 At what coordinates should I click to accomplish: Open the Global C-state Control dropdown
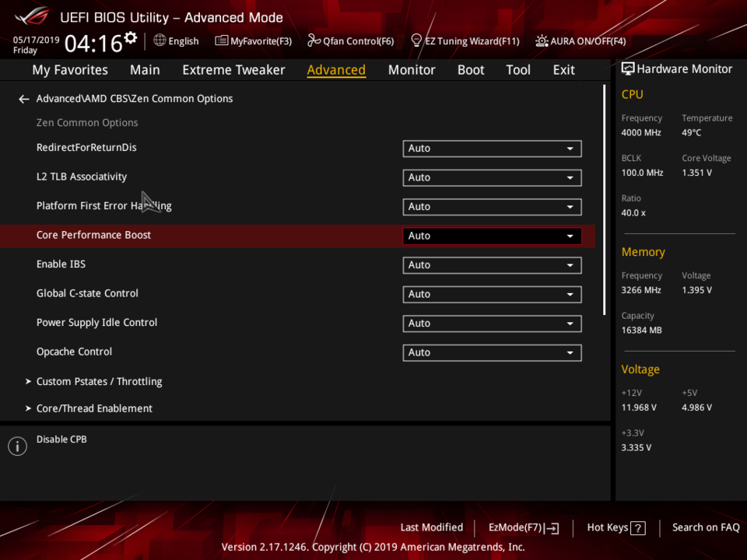point(492,294)
